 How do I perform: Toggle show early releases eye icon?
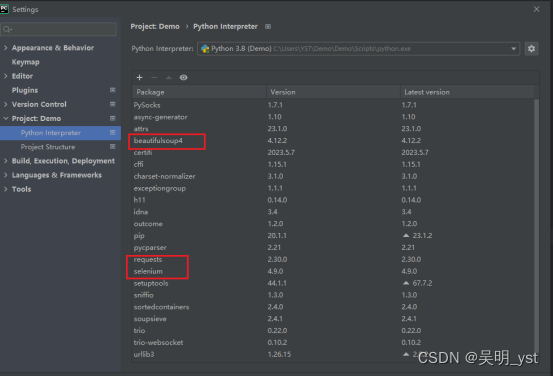click(x=183, y=77)
